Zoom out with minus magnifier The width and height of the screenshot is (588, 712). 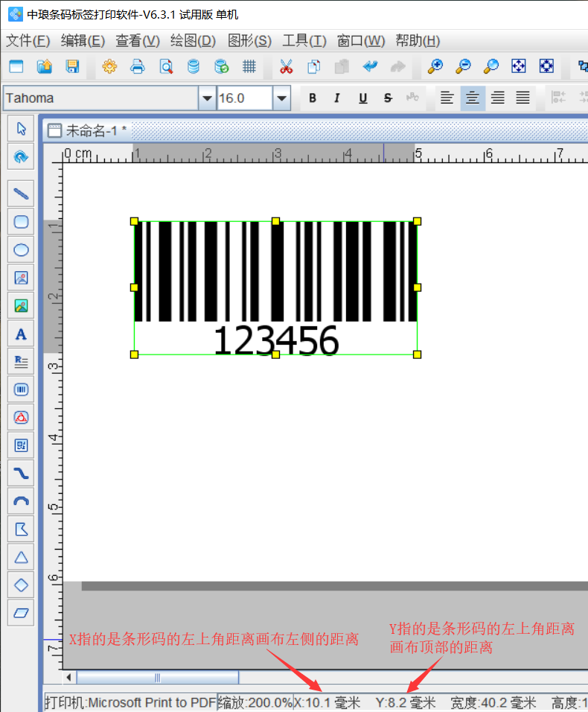tap(463, 67)
